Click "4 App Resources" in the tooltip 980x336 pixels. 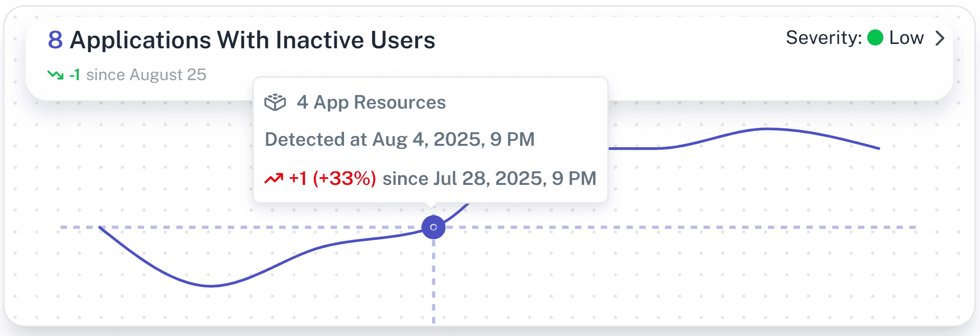tap(371, 102)
